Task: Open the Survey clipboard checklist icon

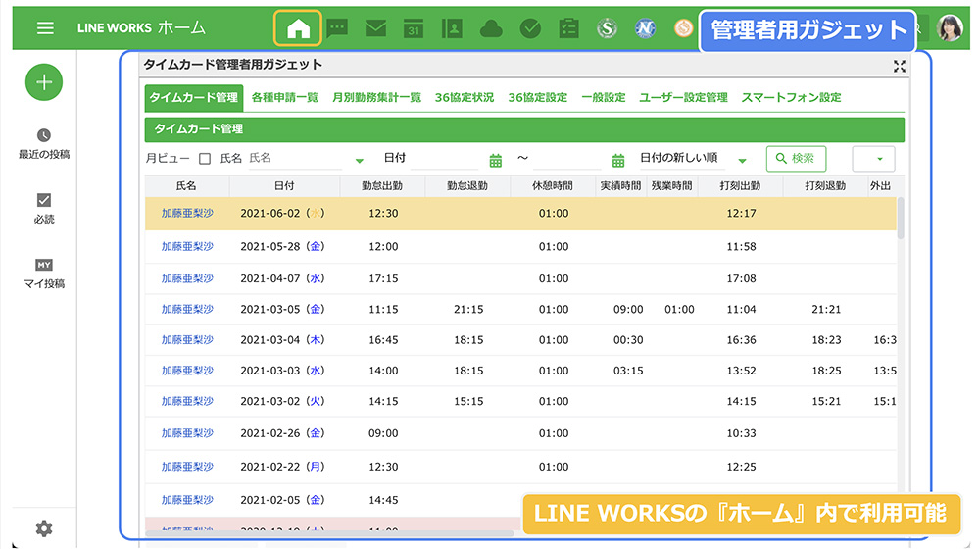Action: [568, 28]
